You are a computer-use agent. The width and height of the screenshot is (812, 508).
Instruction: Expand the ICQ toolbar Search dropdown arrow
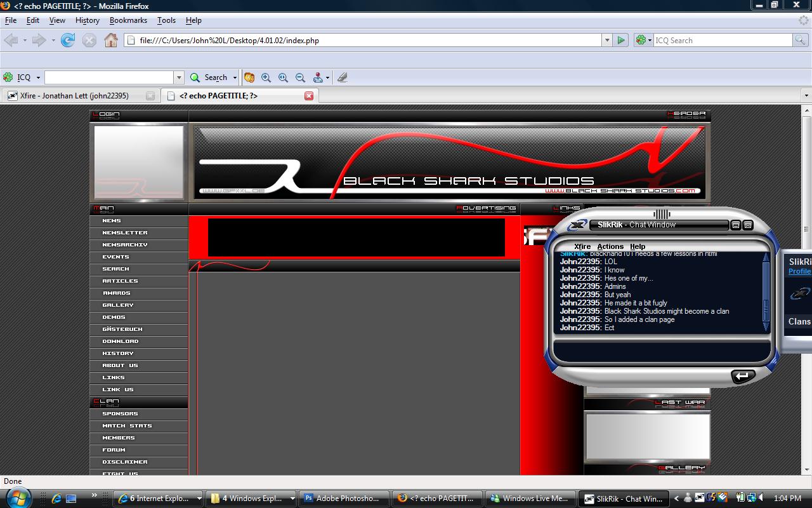[x=235, y=77]
